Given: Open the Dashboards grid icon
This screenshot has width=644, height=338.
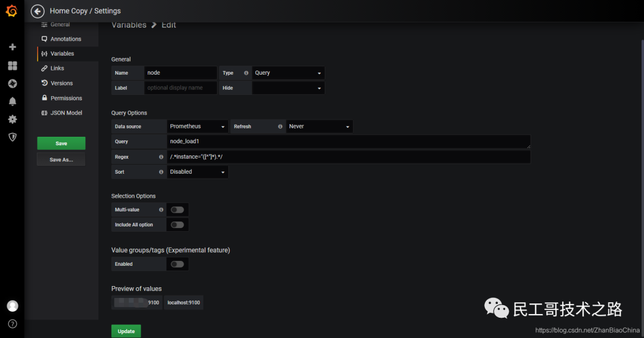Looking at the screenshot, I should pos(13,65).
